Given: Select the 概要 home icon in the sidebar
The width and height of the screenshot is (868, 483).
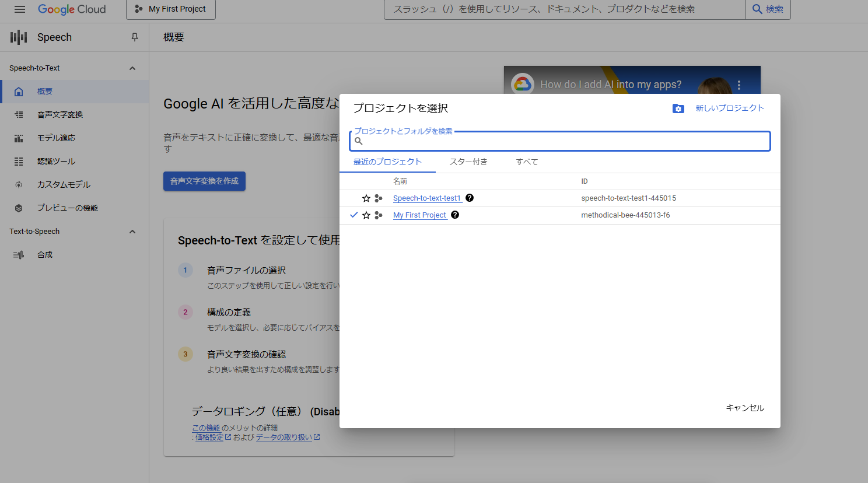Looking at the screenshot, I should [19, 91].
